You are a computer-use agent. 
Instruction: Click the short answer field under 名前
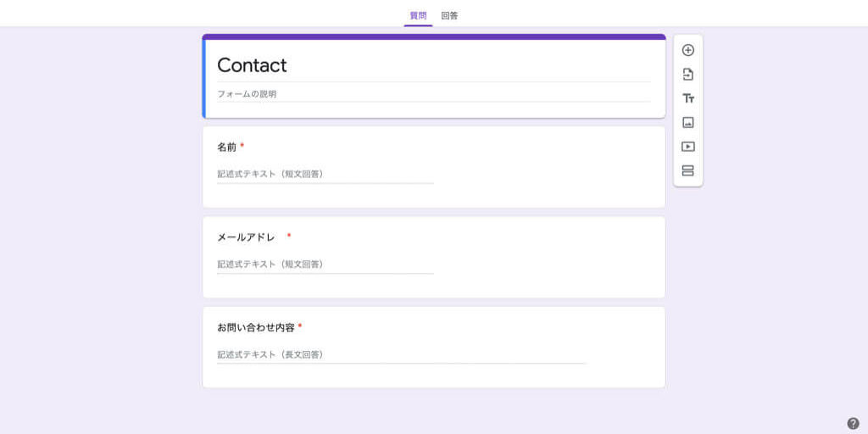(325, 175)
